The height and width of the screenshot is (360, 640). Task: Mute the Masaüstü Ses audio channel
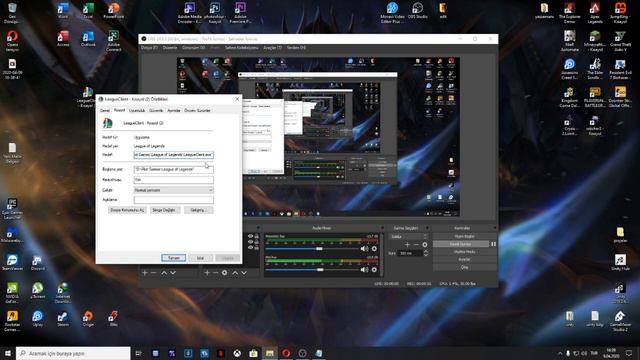pos(364,249)
